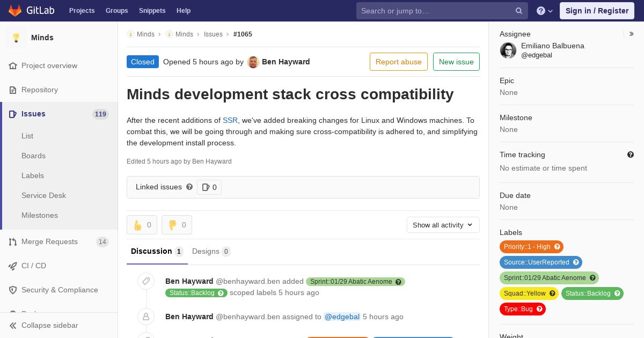Collapse the right issue sidebar
This screenshot has width=644, height=338.
(x=632, y=34)
